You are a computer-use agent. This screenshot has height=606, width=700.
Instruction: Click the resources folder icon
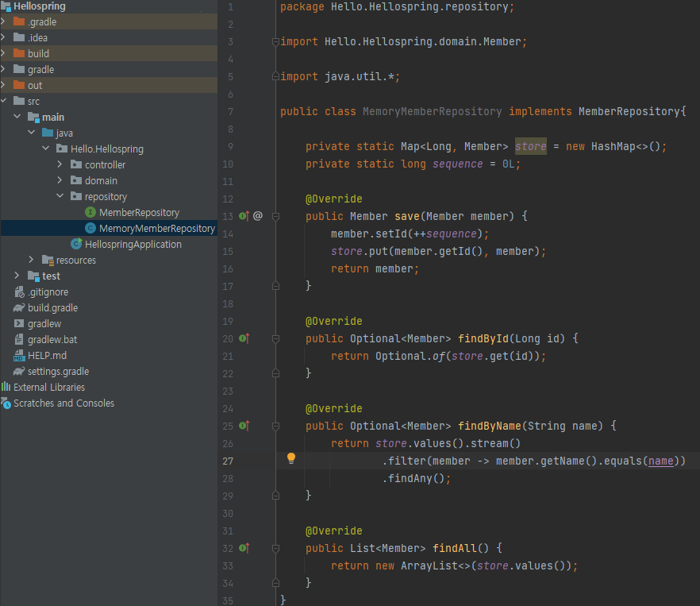click(x=48, y=260)
